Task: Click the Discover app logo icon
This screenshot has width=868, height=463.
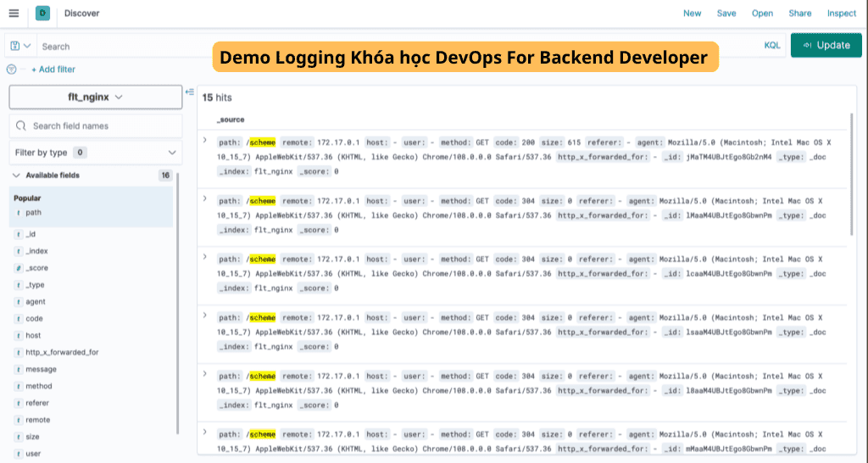Action: coord(42,14)
